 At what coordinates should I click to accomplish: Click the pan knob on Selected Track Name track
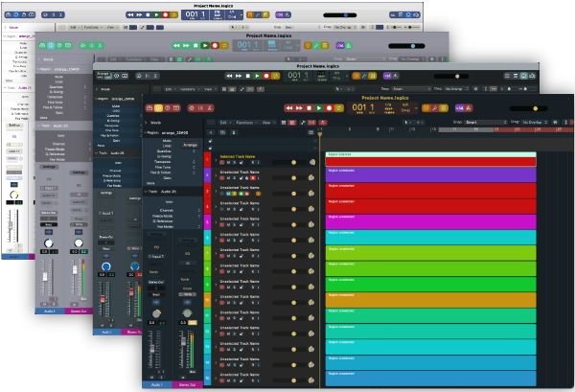[311, 162]
